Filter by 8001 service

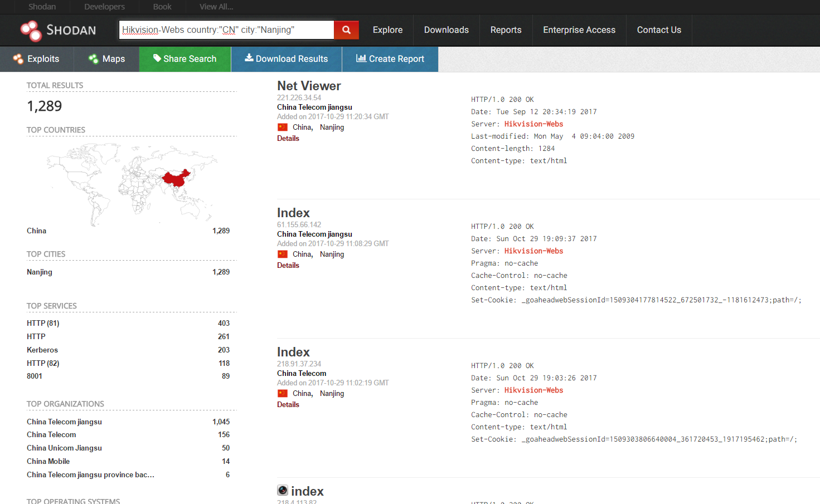point(35,376)
